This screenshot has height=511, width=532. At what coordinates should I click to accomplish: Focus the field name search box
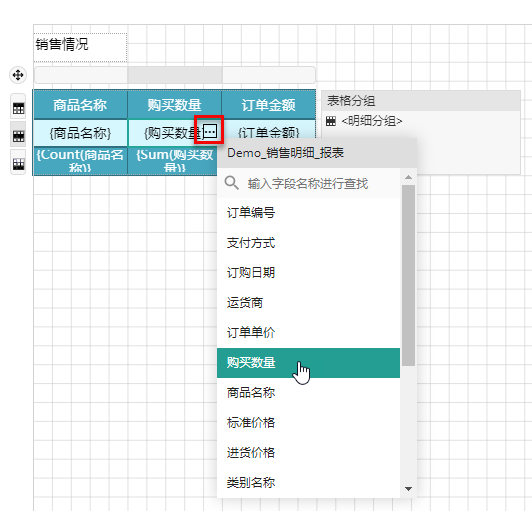coord(308,184)
